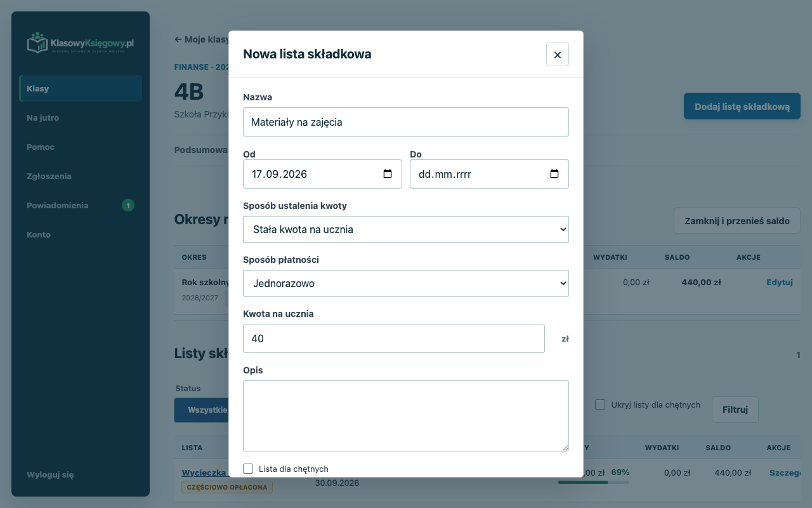This screenshot has height=508, width=812.
Task: Click the Filtruj button
Action: 735,410
